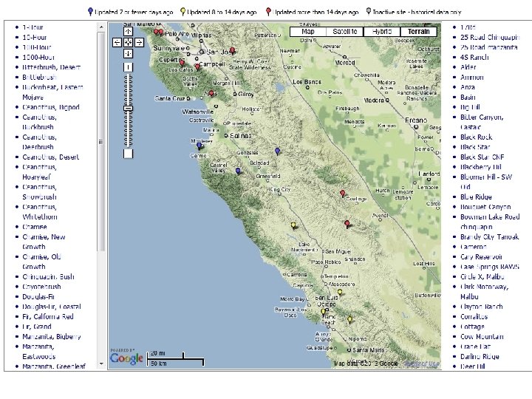
Task: Select Ceanothus, Bigpod fuel type
Action: [51, 107]
